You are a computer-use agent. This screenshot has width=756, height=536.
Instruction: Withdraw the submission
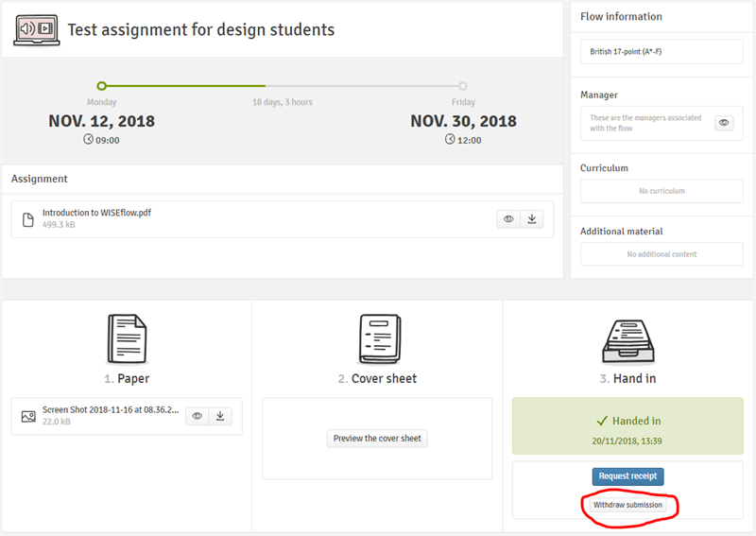point(627,505)
